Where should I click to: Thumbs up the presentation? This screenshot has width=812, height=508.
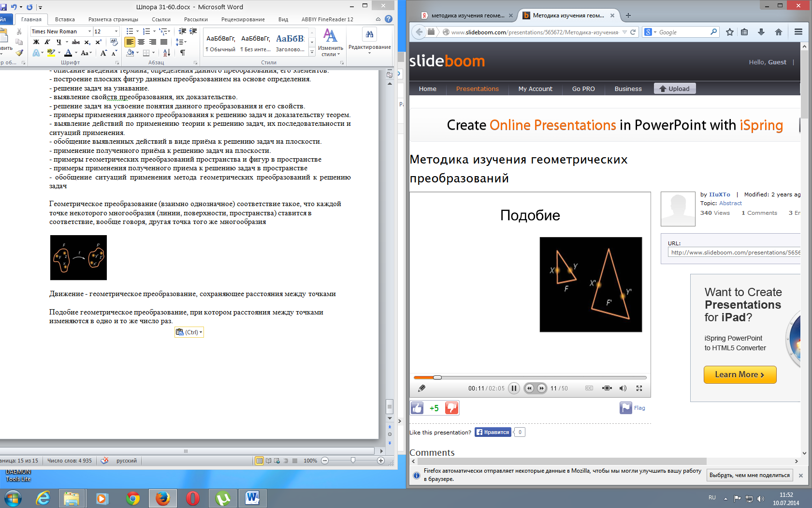(417, 408)
